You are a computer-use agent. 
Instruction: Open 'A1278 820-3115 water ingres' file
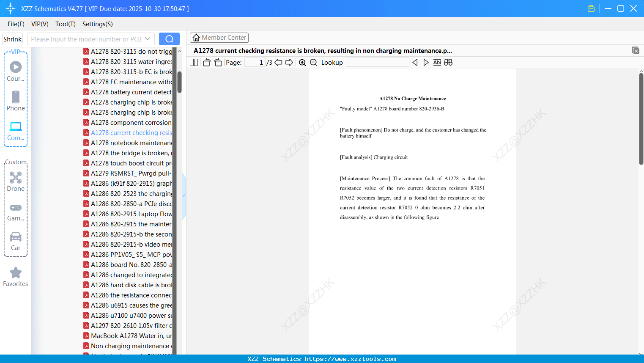tap(128, 62)
